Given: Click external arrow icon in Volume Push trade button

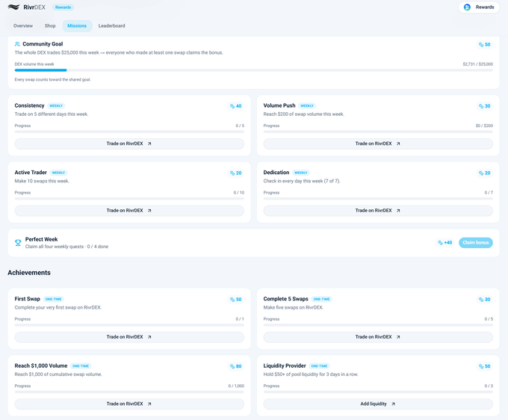Looking at the screenshot, I should coord(398,144).
